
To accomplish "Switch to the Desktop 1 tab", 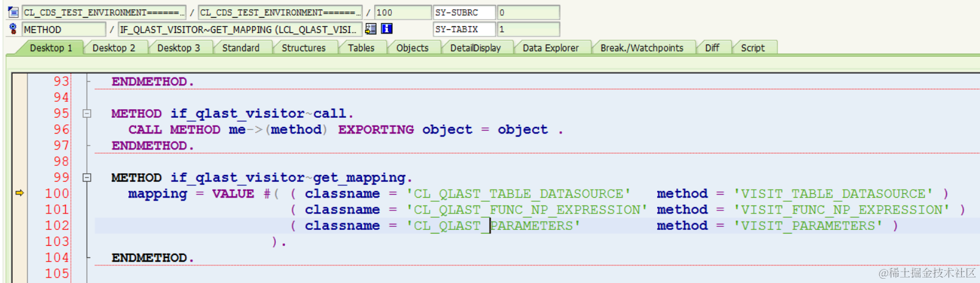I will pyautogui.click(x=51, y=48).
